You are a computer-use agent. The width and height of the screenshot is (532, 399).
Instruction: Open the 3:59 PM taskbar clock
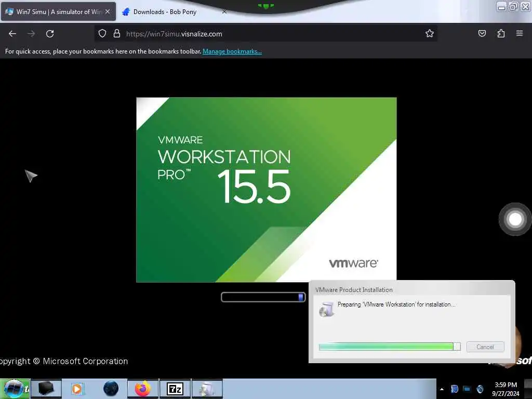[x=506, y=389]
